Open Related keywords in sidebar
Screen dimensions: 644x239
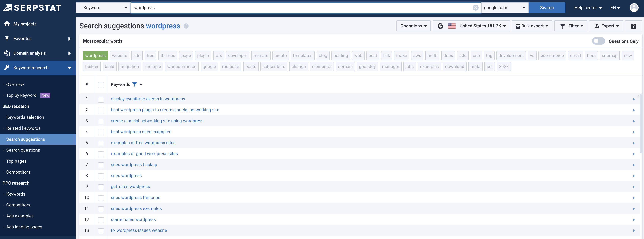23,128
